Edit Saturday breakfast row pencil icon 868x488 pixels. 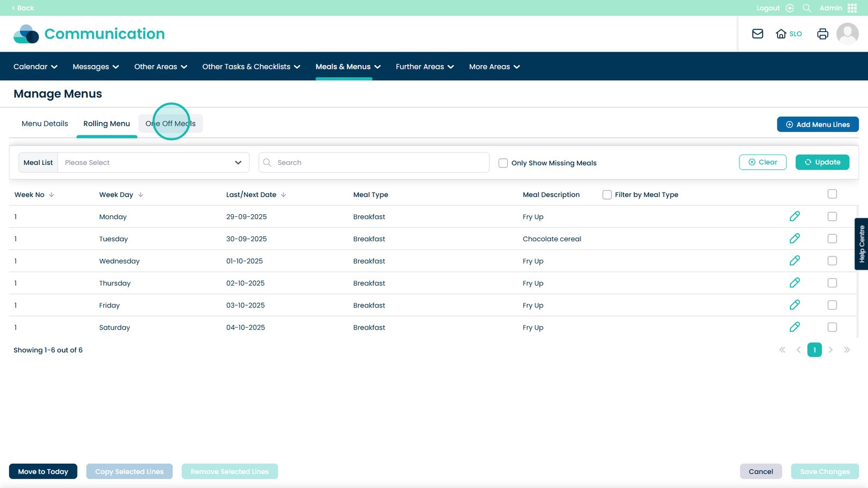click(x=794, y=327)
